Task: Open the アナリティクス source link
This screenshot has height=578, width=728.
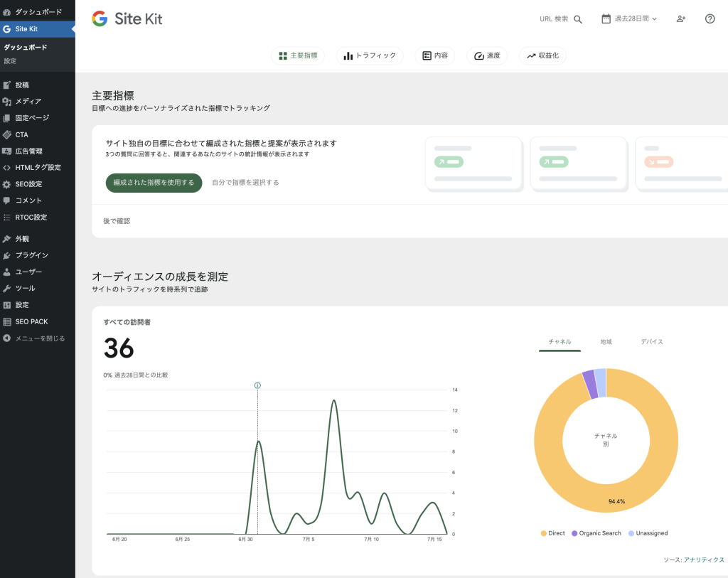Action: (702, 560)
